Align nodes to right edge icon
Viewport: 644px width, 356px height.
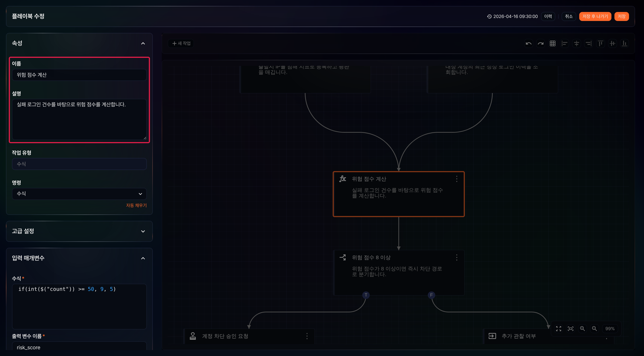click(589, 43)
